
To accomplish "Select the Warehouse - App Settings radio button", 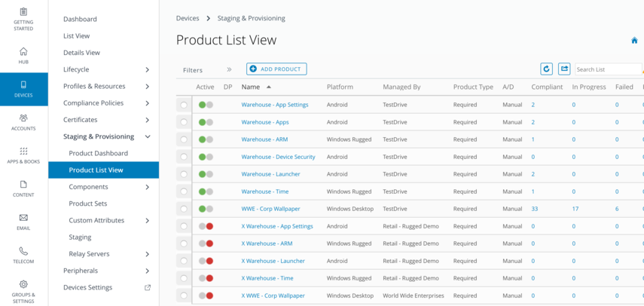I will pos(184,105).
